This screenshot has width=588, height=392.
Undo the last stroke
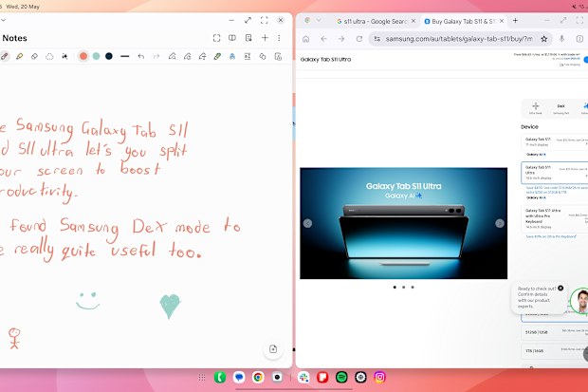(x=141, y=56)
